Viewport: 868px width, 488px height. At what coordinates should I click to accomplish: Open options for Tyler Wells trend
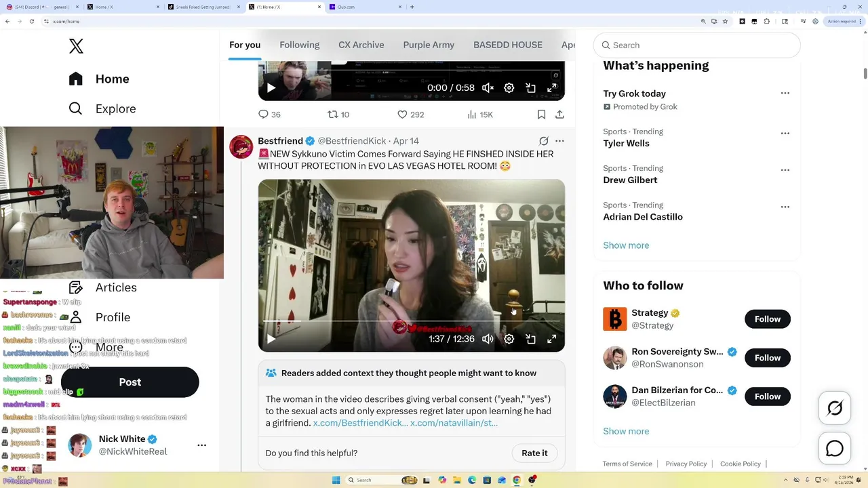coord(785,133)
